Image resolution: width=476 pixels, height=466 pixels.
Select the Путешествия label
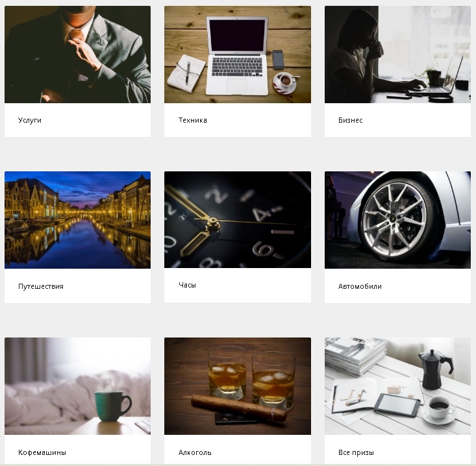(x=41, y=286)
